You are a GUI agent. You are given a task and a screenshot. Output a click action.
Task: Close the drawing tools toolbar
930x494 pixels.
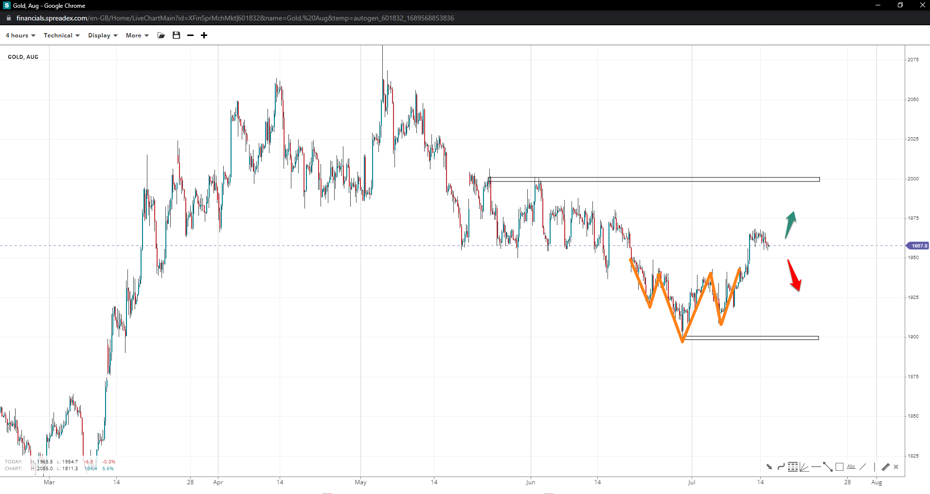896,467
